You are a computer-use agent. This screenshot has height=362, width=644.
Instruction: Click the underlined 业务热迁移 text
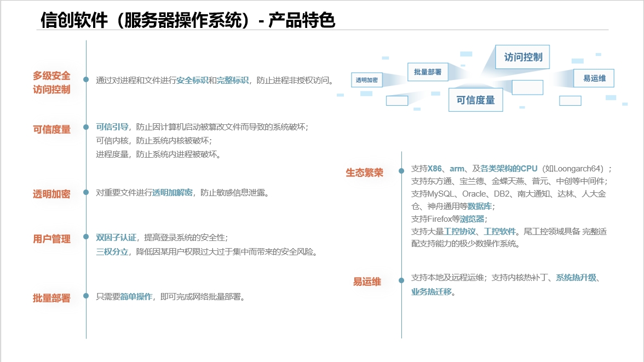tap(432, 291)
